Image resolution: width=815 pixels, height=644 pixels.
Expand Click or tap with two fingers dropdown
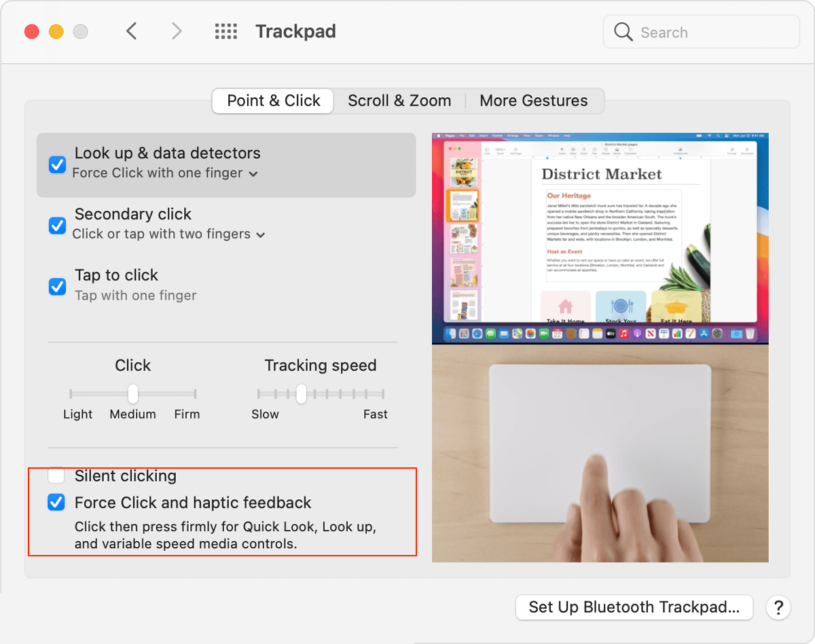click(x=169, y=234)
